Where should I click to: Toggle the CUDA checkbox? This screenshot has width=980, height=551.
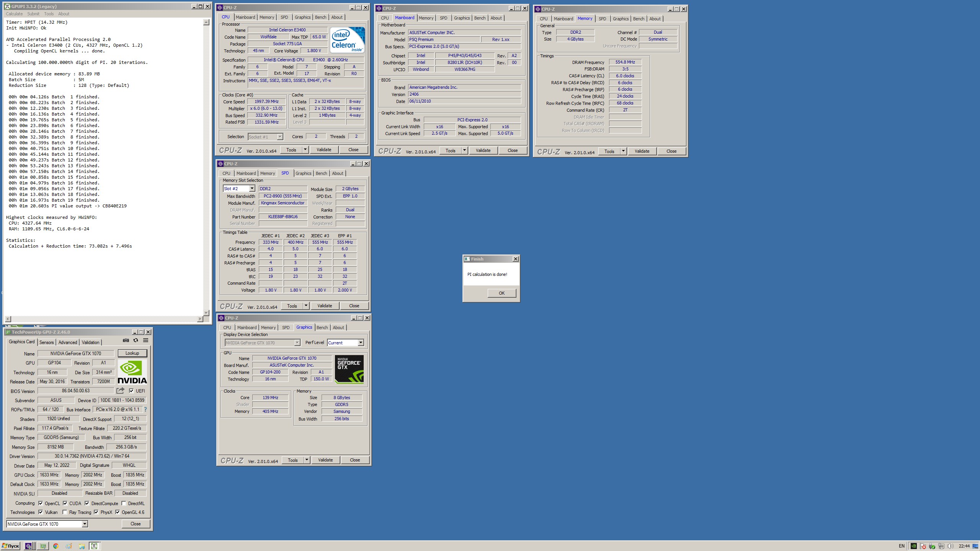[x=65, y=503]
